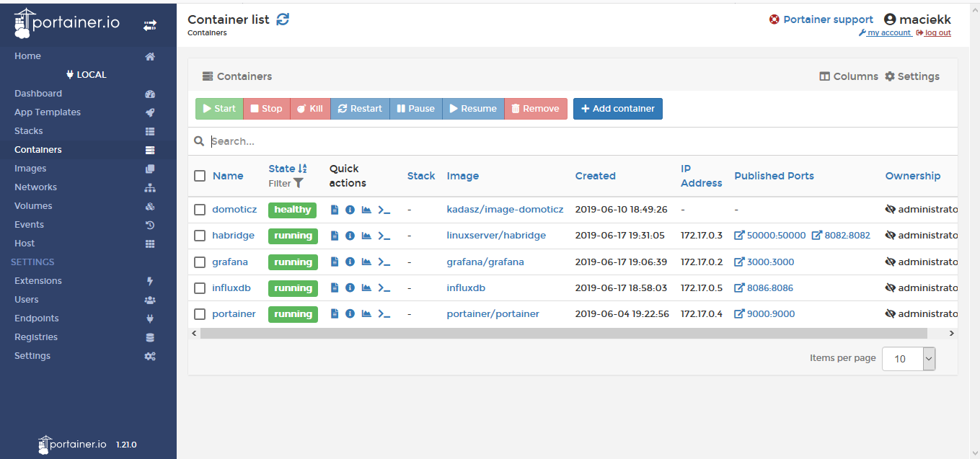Click the Pause button

tap(416, 109)
